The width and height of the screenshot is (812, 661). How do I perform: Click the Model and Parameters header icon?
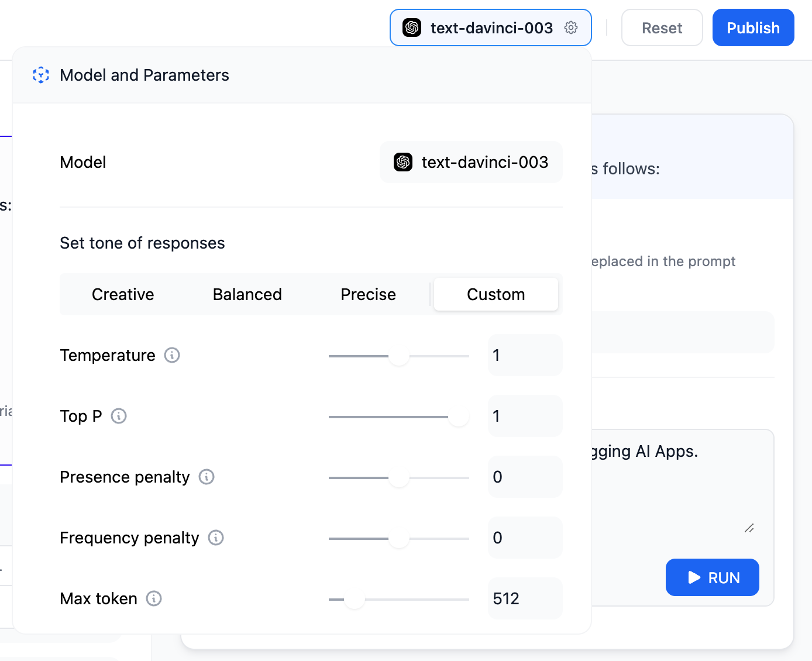(41, 75)
